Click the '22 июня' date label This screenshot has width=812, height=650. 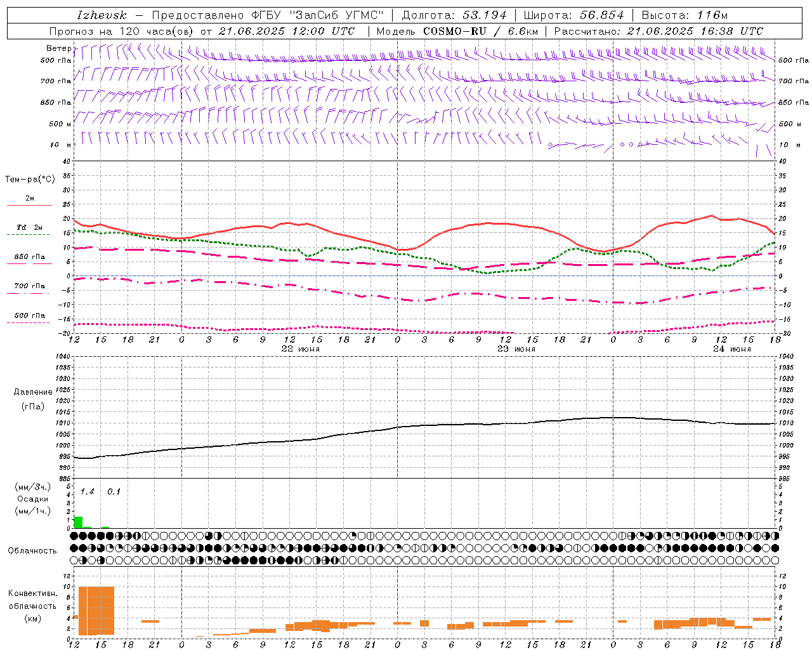tap(300, 349)
